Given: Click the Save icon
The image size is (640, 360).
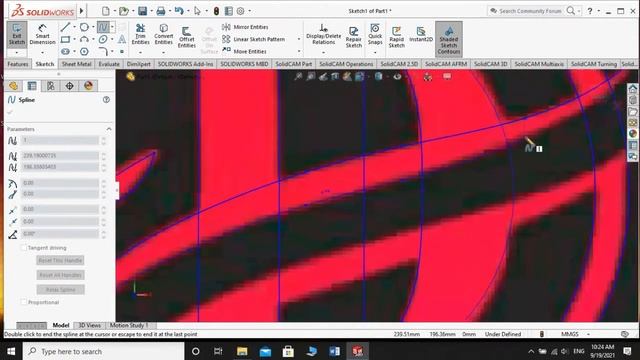Looking at the screenshot, I should click(x=142, y=11).
